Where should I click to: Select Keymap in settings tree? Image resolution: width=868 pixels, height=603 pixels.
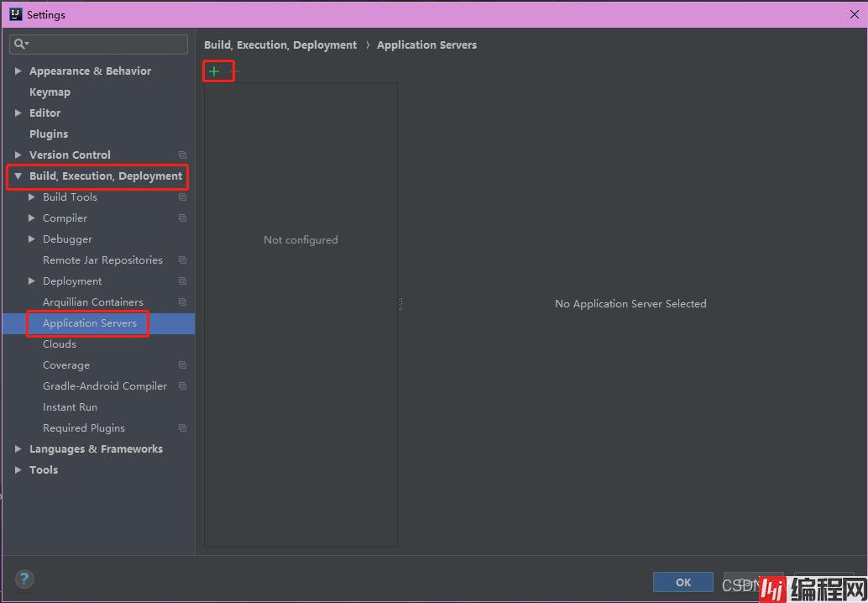pyautogui.click(x=50, y=92)
